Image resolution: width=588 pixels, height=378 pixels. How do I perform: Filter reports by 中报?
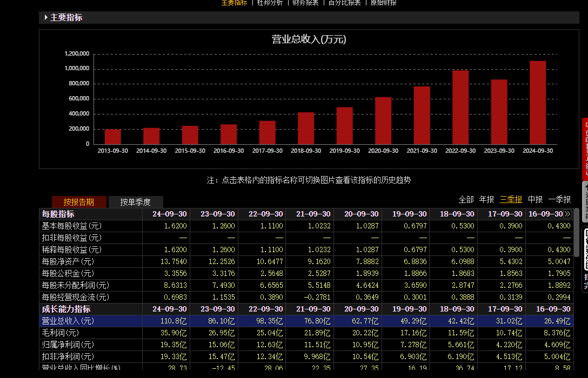[535, 199]
